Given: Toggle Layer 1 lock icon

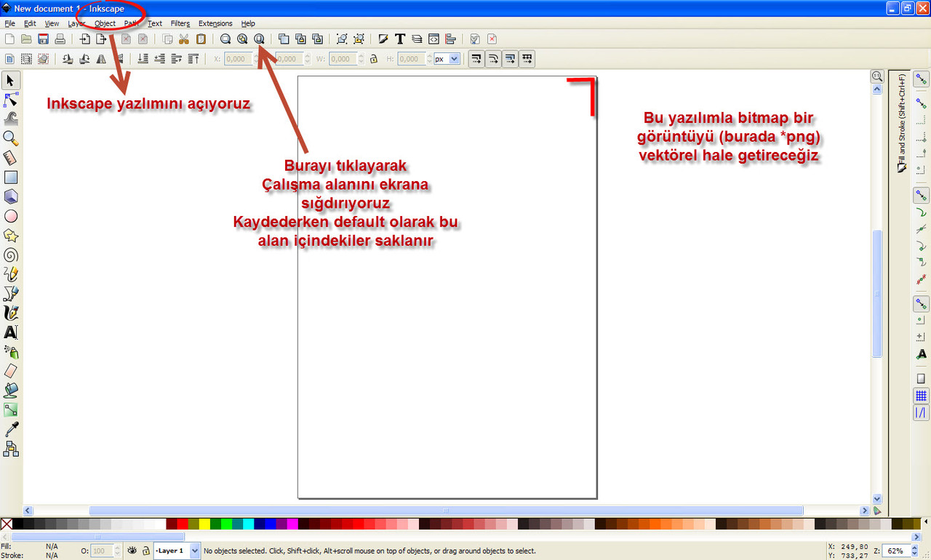Looking at the screenshot, I should point(145,551).
